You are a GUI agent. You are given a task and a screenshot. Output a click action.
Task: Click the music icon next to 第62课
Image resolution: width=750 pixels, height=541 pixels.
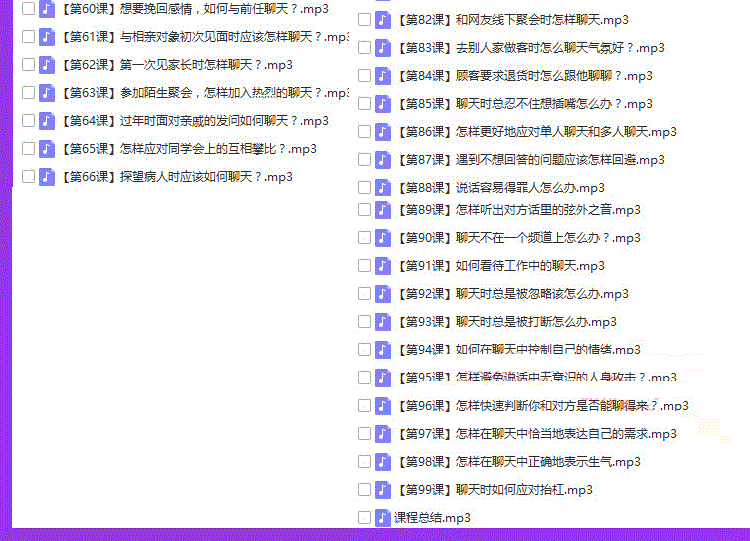(47, 65)
